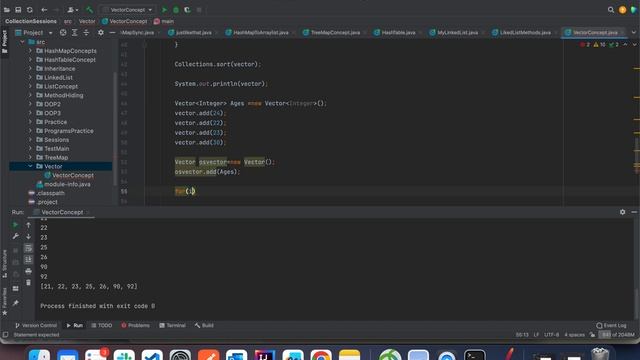Click the grayed Stop button in toolbar

click(199, 10)
